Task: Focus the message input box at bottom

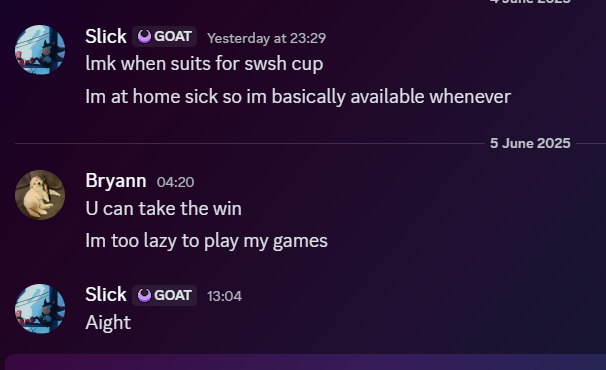Action: [305, 363]
